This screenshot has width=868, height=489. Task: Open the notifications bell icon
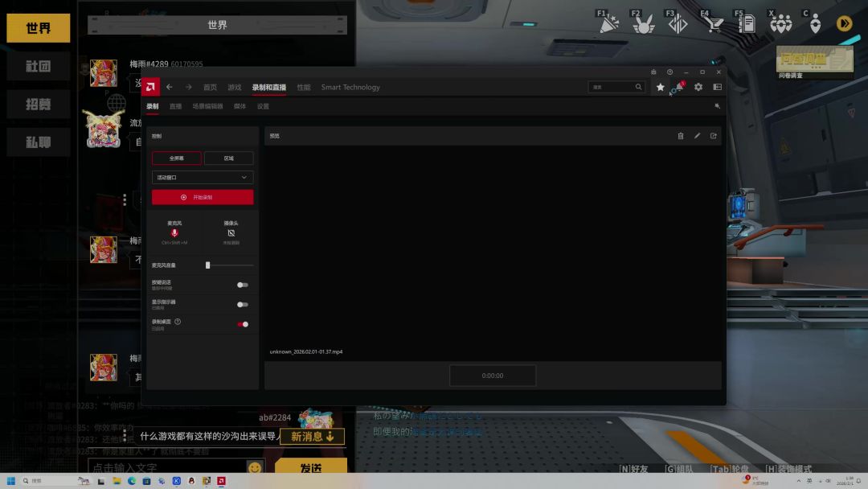(678, 87)
